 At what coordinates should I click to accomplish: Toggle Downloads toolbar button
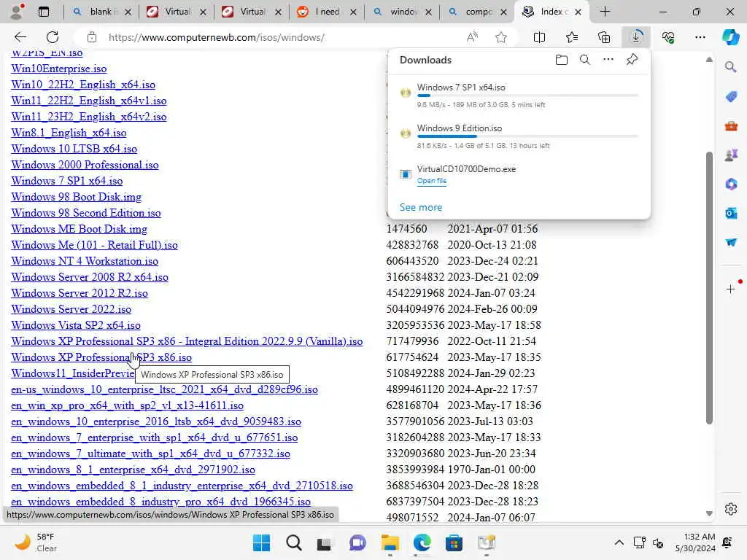(636, 37)
